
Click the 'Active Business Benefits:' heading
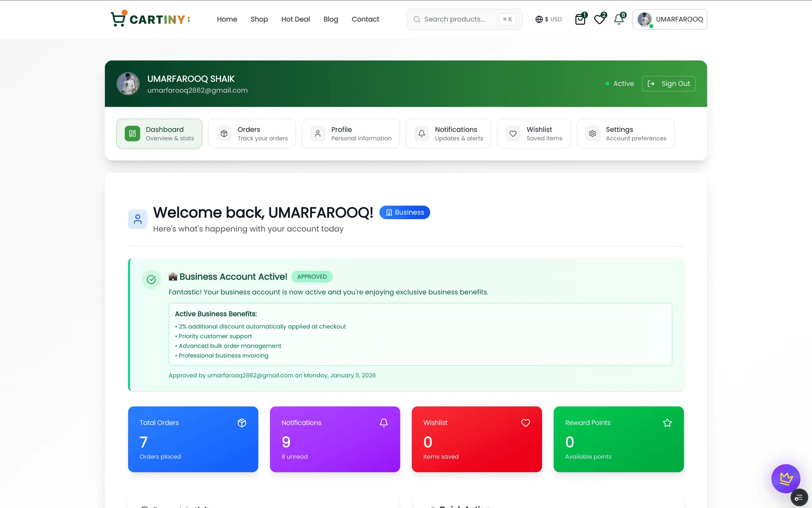pos(216,314)
